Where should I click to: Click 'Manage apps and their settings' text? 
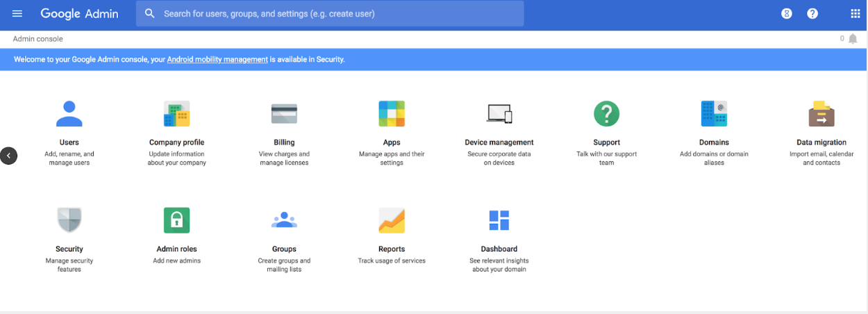pos(392,158)
